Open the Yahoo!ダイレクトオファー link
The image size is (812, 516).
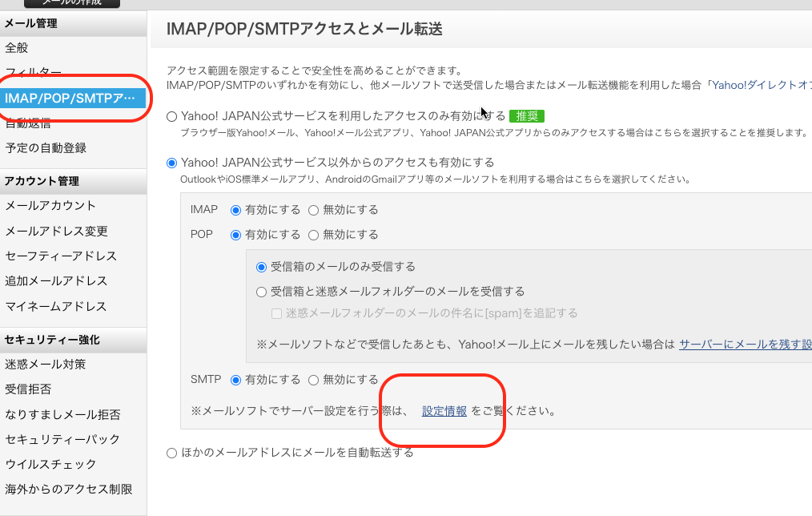pyautogui.click(x=762, y=85)
